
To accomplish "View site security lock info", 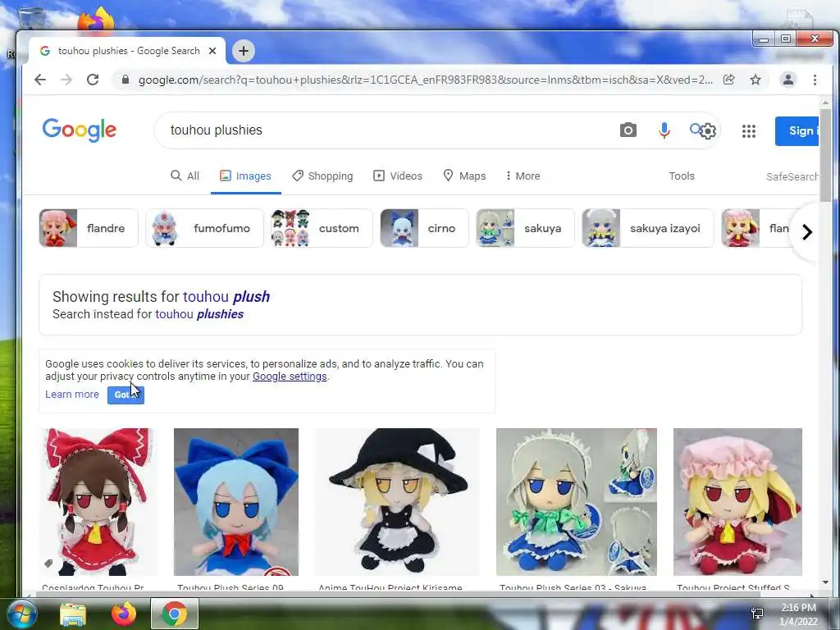I will pos(126,80).
